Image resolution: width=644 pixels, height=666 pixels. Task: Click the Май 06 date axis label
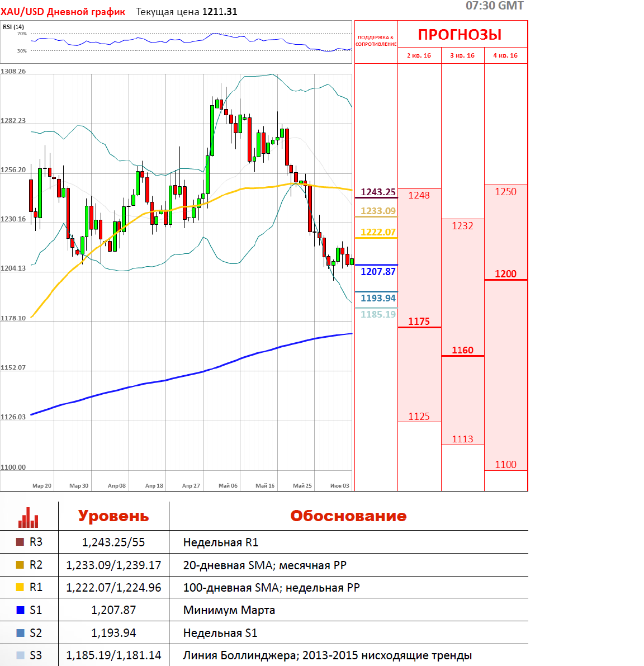tap(228, 485)
